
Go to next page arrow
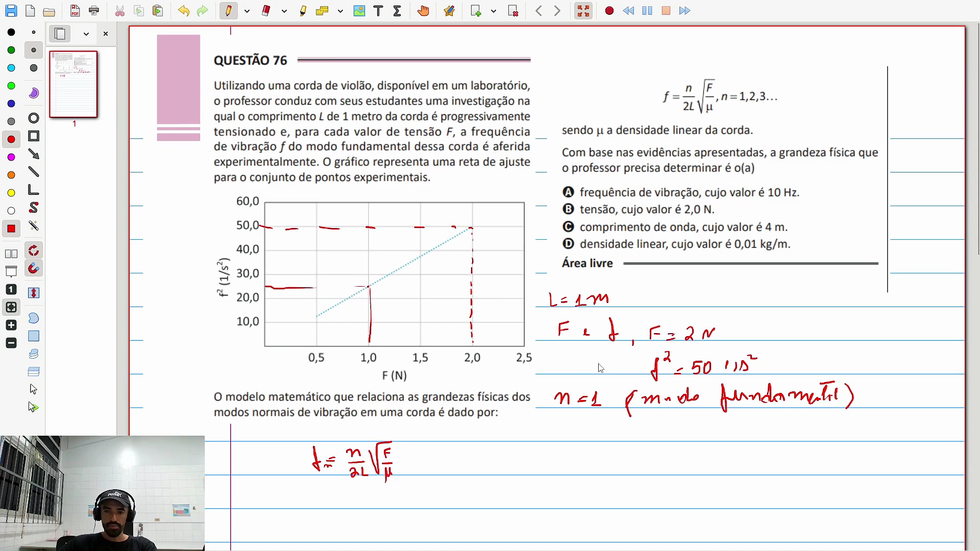(557, 11)
